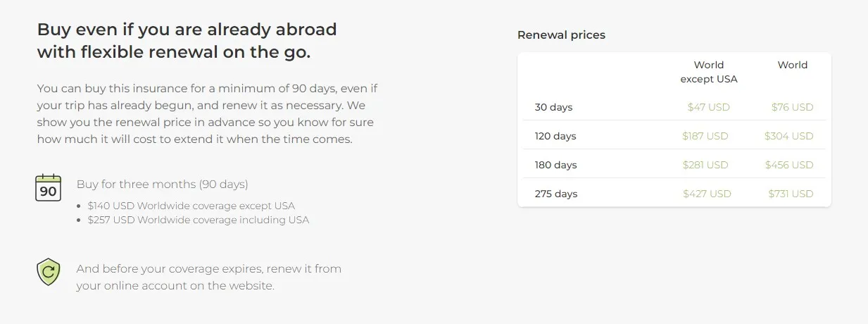The image size is (868, 324).
Task: Click the '30 days' row label
Action: tap(553, 108)
